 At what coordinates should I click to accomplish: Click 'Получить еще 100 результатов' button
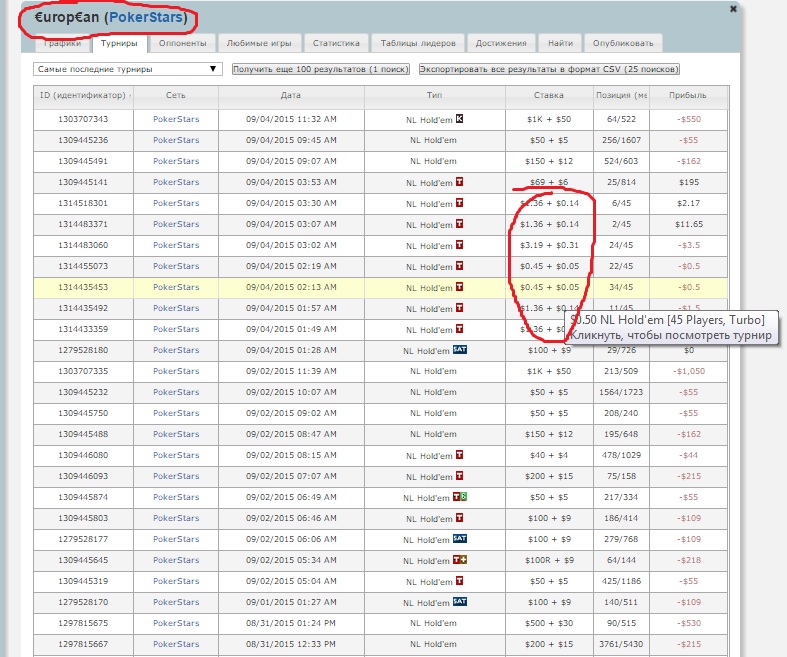pyautogui.click(x=320, y=70)
